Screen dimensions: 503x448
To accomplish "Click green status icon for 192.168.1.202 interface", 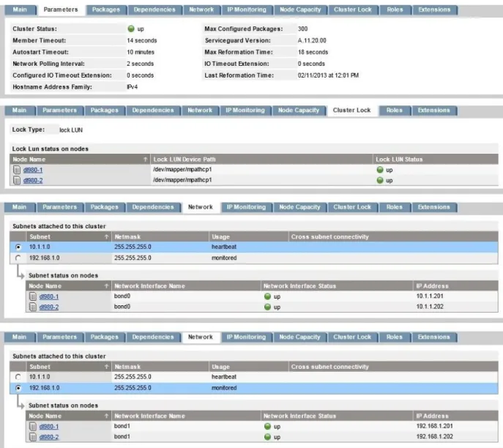I will click(x=267, y=437).
